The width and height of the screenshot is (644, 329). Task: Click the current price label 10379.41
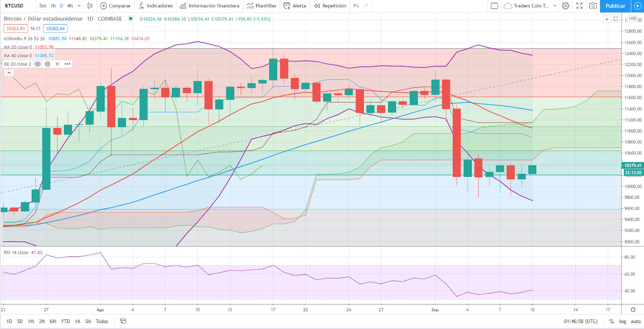[633, 166]
